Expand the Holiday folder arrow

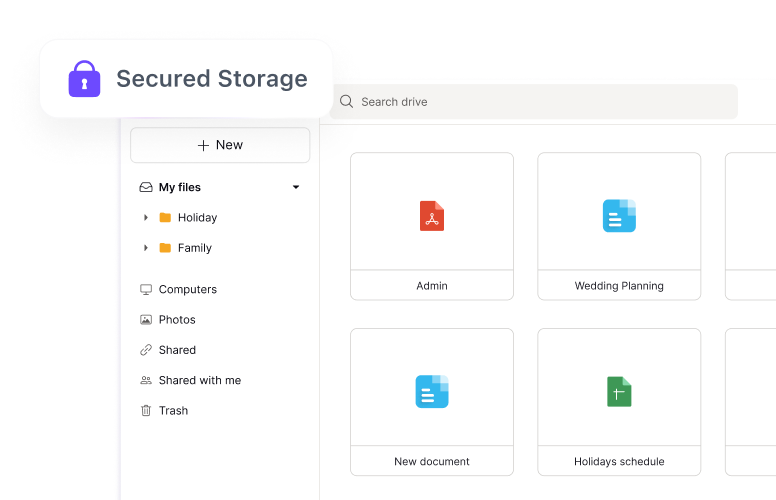point(146,218)
